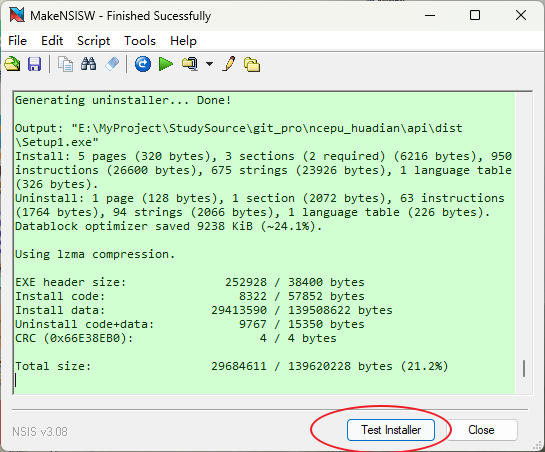Screen dimensions: 545x452
Task: Open the compressor dropdown arrow
Action: click(x=209, y=64)
